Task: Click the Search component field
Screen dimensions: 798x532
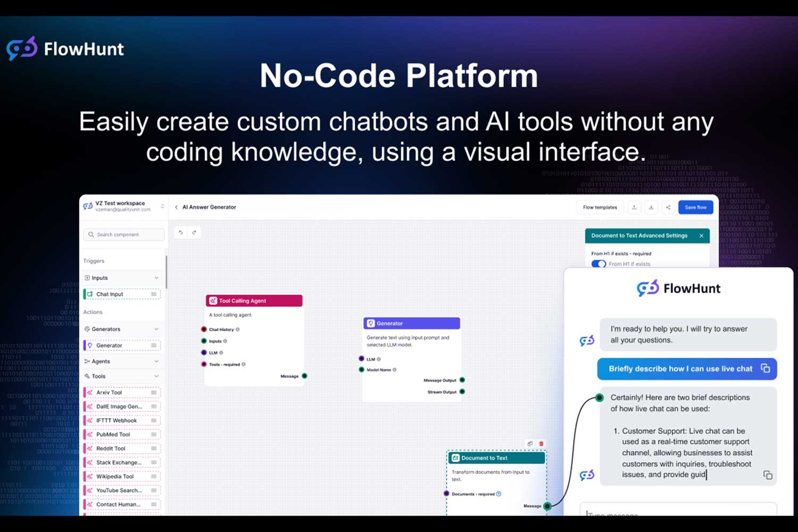Action: (x=124, y=235)
